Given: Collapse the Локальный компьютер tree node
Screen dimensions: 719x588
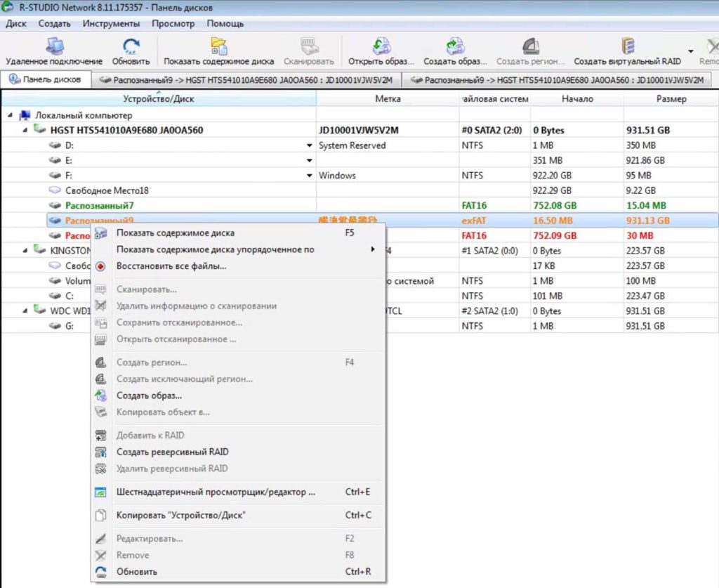Looking at the screenshot, I should click(10, 115).
